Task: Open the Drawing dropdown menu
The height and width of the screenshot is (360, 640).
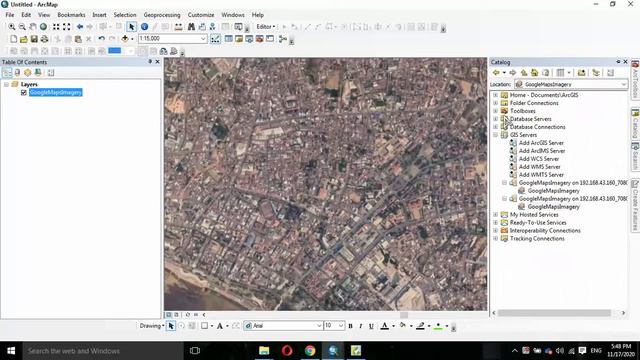Action: tap(152, 326)
